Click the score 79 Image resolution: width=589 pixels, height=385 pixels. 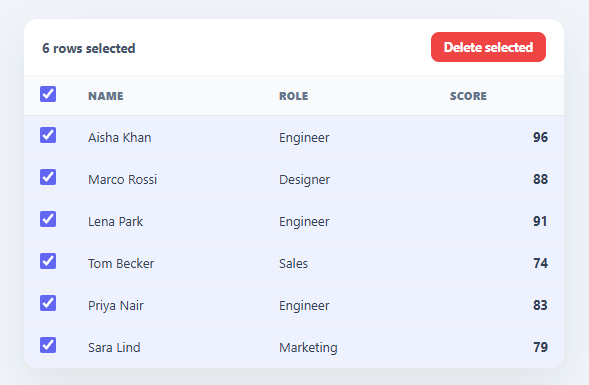click(x=540, y=347)
